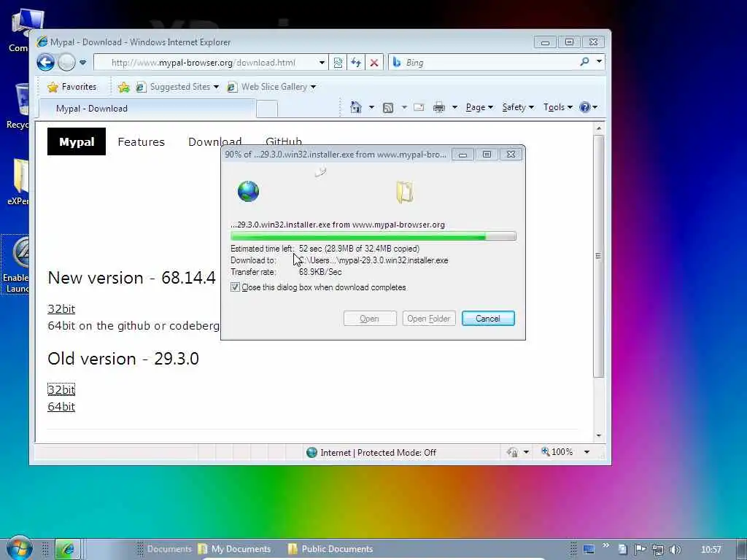Image resolution: width=747 pixels, height=560 pixels.
Task: Click the Download nav link
Action: click(215, 141)
